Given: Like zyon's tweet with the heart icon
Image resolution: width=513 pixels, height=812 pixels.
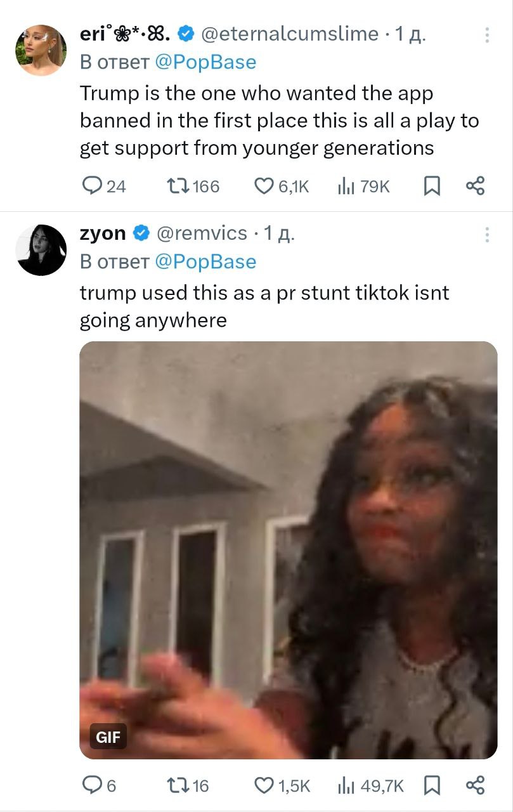Looking at the screenshot, I should tap(263, 786).
